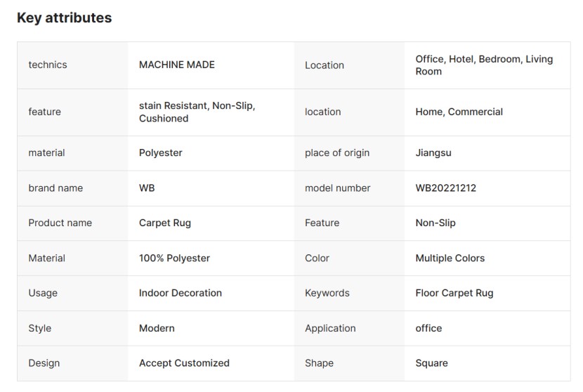Click the model number 'WB20221212'
The image size is (583, 392).
[x=446, y=188]
